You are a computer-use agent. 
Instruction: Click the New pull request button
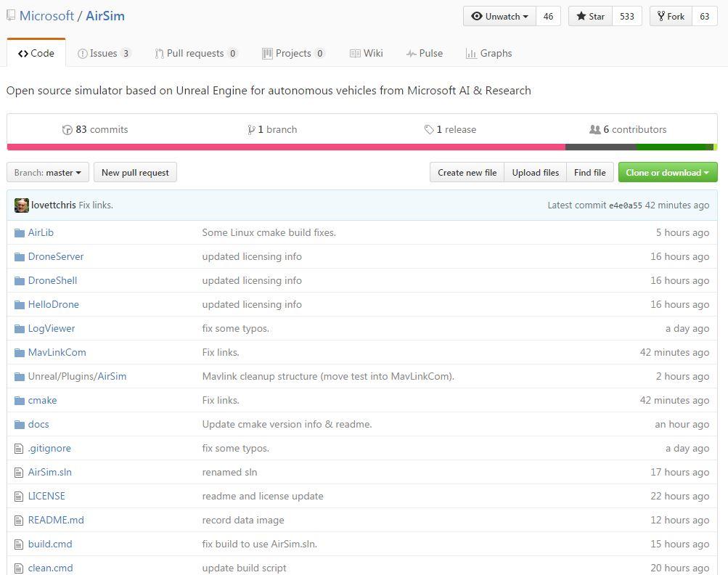[135, 173]
